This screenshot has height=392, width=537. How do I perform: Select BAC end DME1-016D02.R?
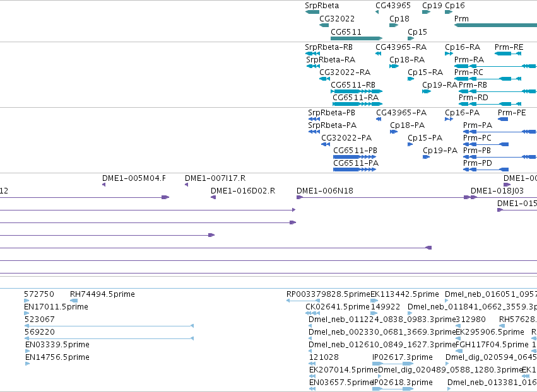213,197
